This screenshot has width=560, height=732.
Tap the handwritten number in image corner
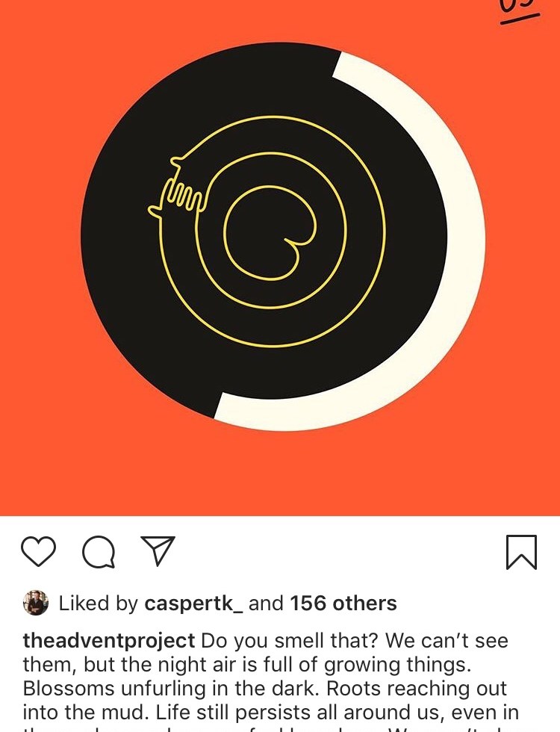tap(518, 10)
